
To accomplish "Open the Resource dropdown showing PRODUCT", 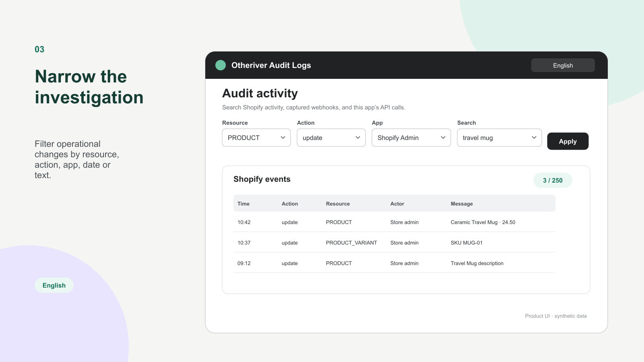I will pyautogui.click(x=256, y=138).
